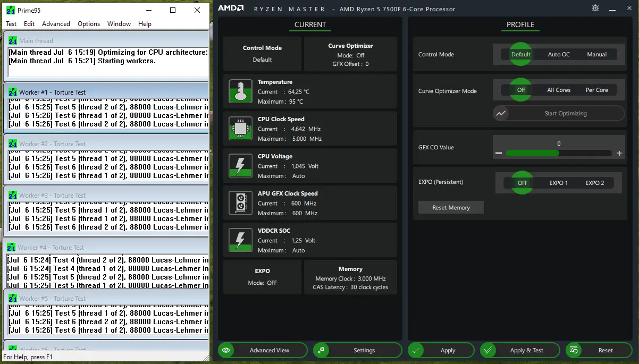Viewport: 639px width, 364px height.
Task: Open Ryzen Master Settings
Action: [x=357, y=350]
